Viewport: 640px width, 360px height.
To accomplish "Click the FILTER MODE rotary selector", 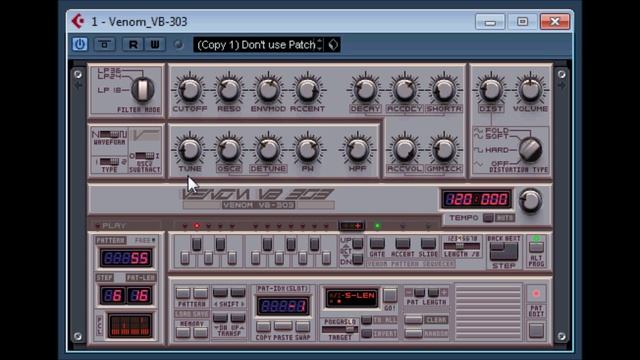I will (142, 89).
